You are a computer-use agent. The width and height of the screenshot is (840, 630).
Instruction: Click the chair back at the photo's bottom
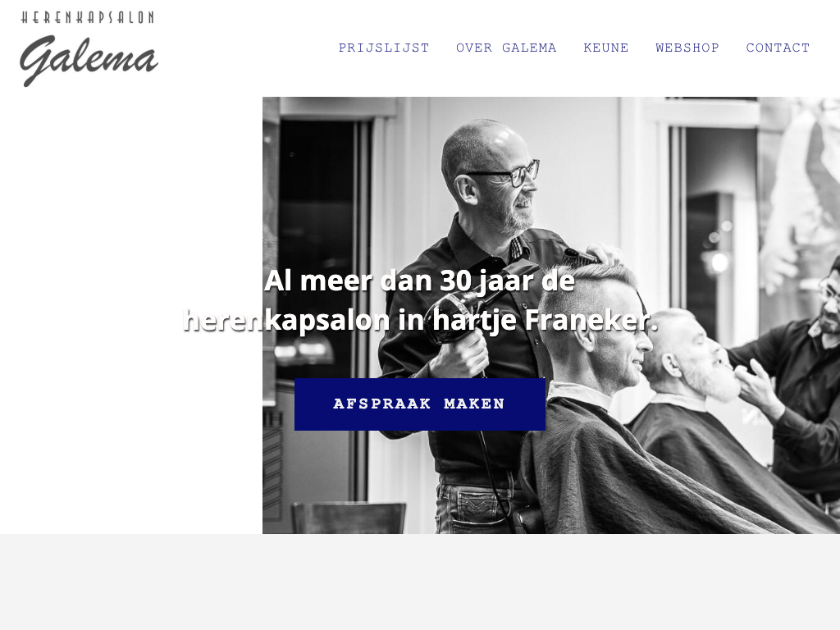point(348,518)
